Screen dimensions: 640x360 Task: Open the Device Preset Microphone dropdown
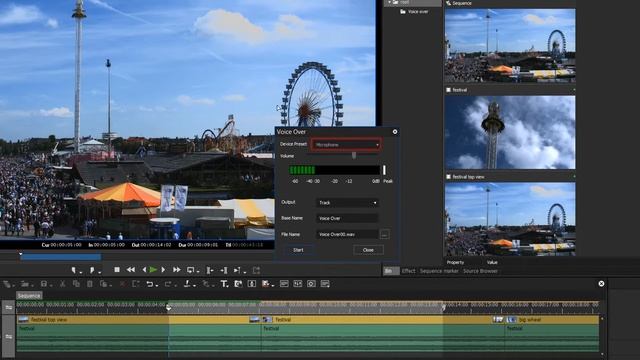pos(346,145)
